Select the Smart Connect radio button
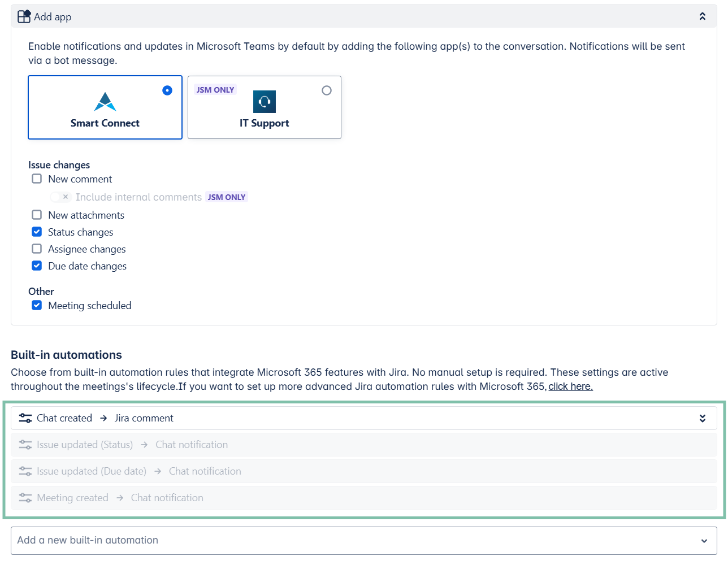 tap(167, 90)
